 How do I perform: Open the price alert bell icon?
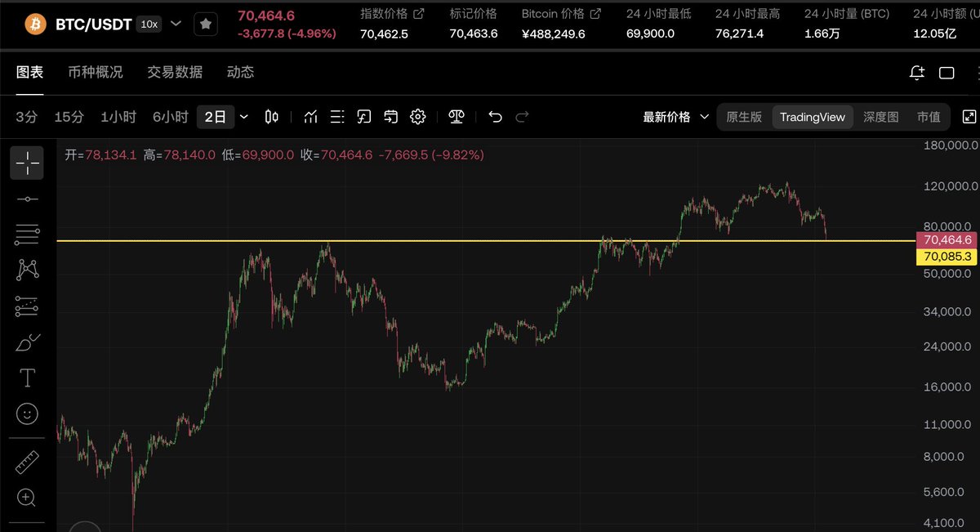point(917,73)
